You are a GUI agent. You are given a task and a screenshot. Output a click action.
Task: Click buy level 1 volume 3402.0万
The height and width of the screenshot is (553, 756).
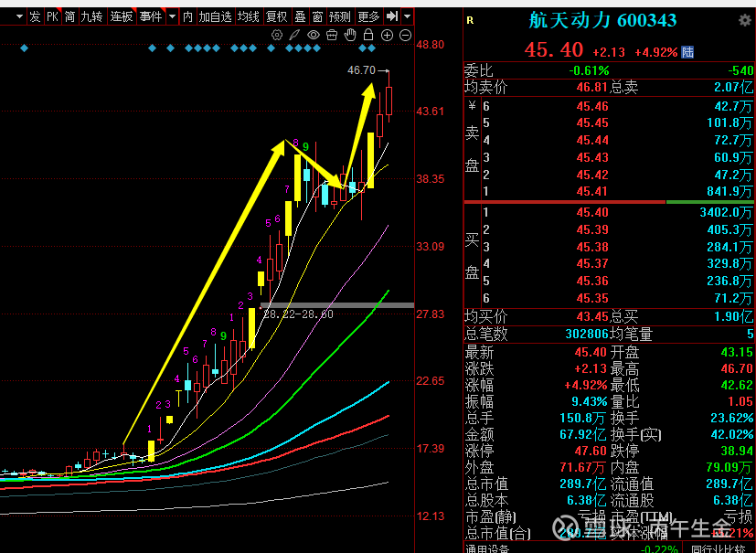click(x=725, y=212)
